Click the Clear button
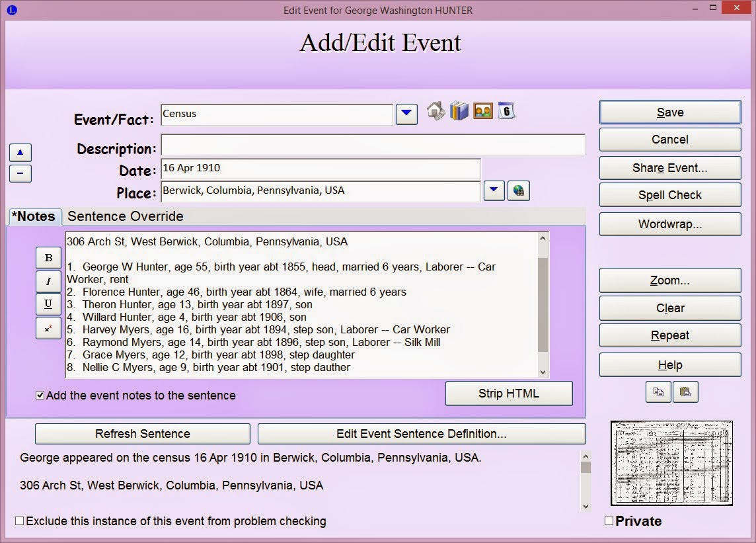Screen dimensions: 756x543 pyautogui.click(x=670, y=308)
